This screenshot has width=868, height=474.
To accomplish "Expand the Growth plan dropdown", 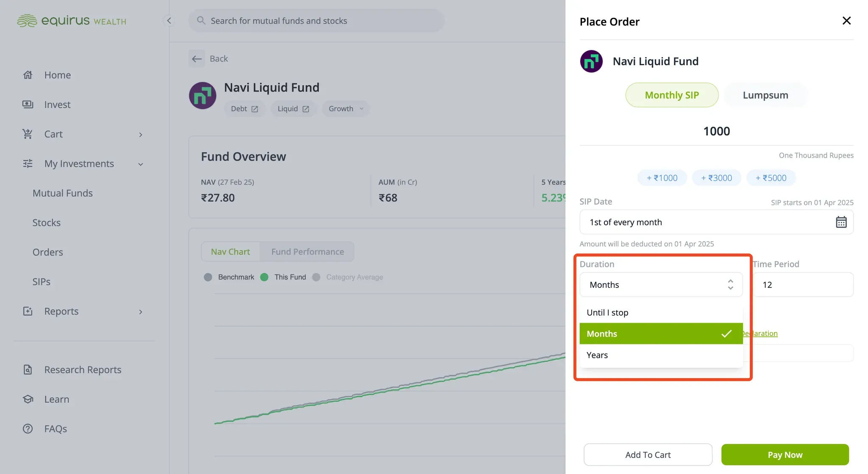I will click(x=345, y=109).
